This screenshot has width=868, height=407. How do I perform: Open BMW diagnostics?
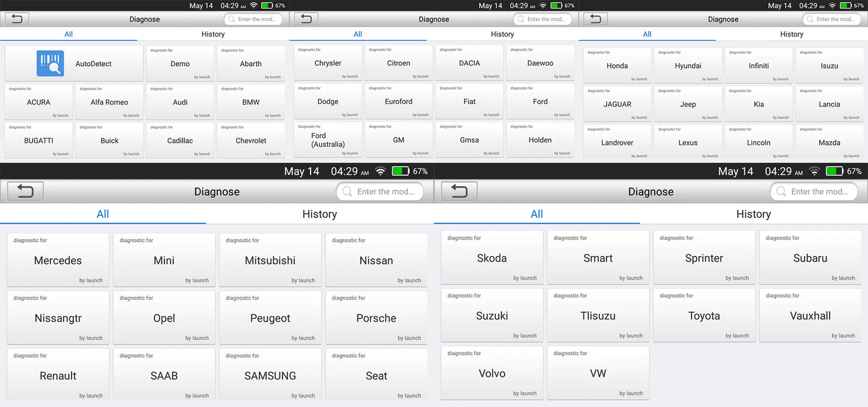(x=251, y=102)
